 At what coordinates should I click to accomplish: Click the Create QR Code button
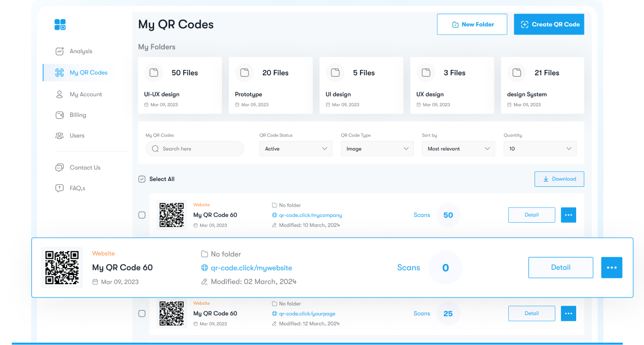(x=549, y=24)
